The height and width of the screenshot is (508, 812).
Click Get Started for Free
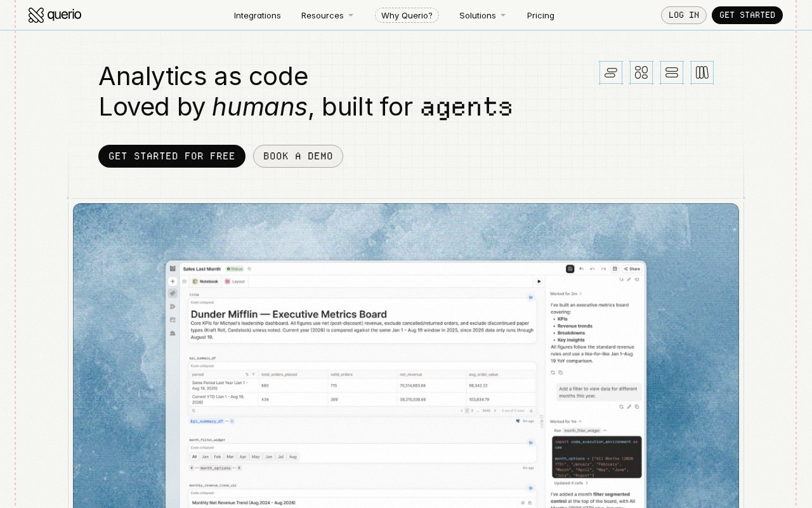172,156
